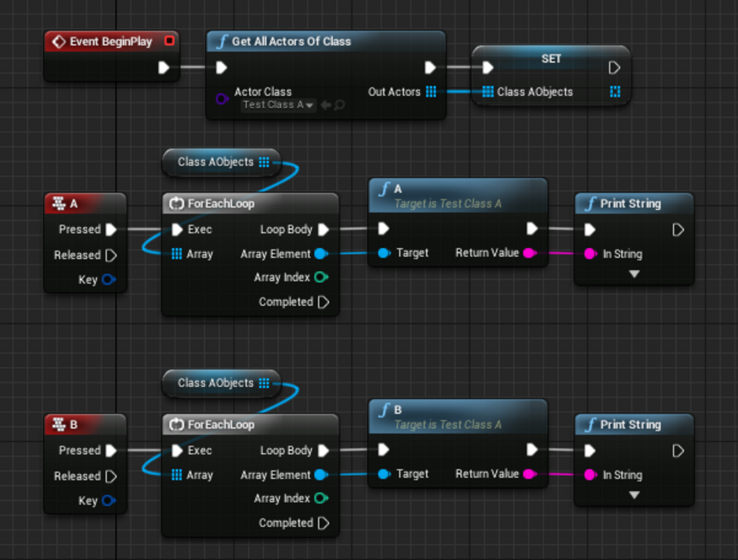Select In String pin fed by function B

coord(590,475)
